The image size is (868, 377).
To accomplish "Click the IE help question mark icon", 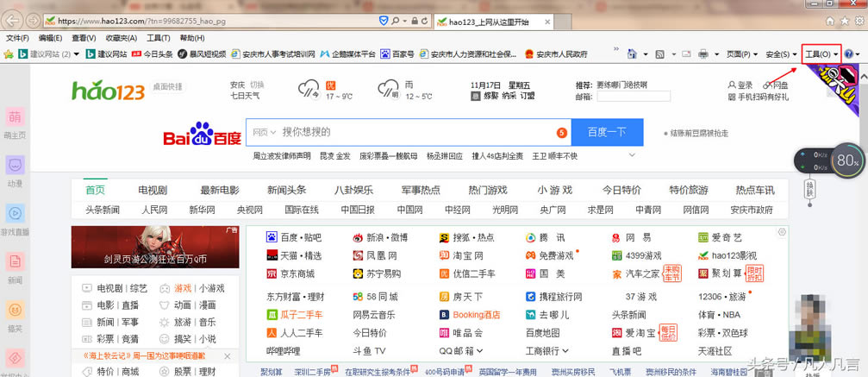I will (x=848, y=54).
